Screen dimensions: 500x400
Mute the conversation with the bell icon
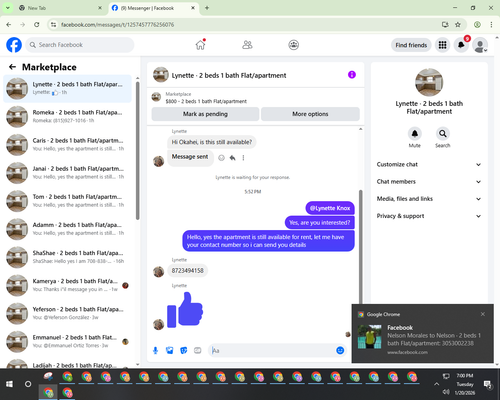(415, 134)
